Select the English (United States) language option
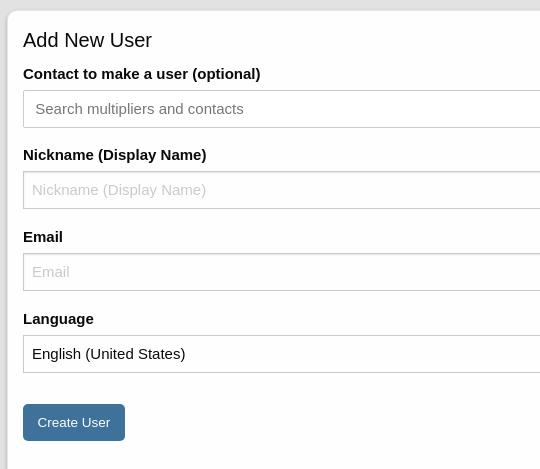Viewport: 540px width, 469px height. tap(108, 354)
